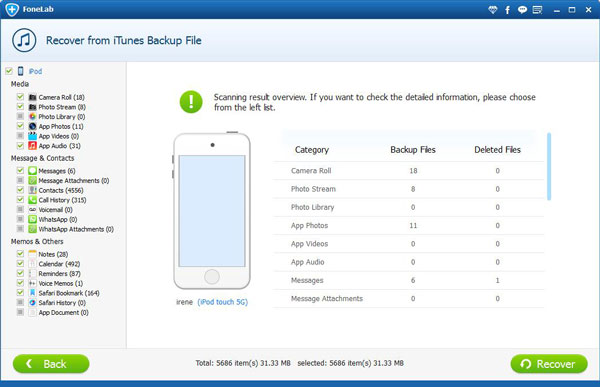
Task: Select the Messages row in results table
Action: coord(408,280)
